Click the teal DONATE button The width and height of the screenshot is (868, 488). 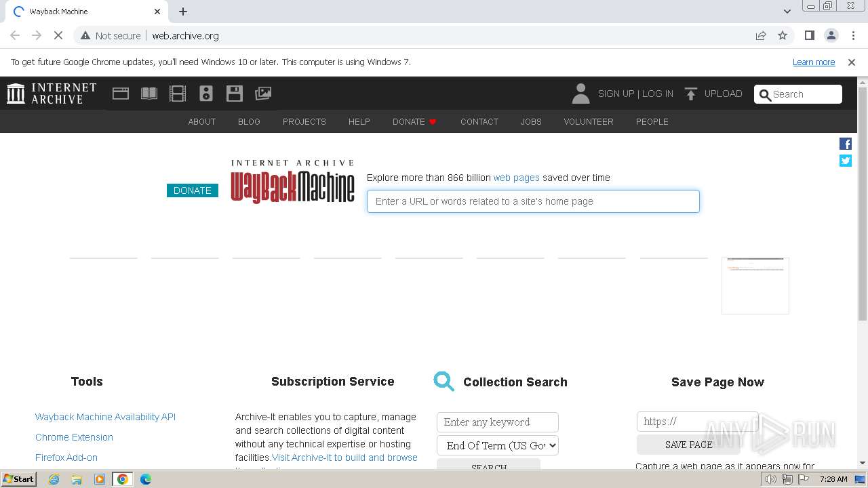(193, 190)
